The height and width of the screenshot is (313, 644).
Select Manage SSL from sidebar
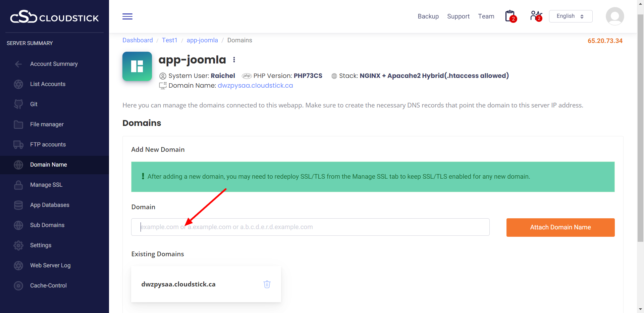(46, 185)
